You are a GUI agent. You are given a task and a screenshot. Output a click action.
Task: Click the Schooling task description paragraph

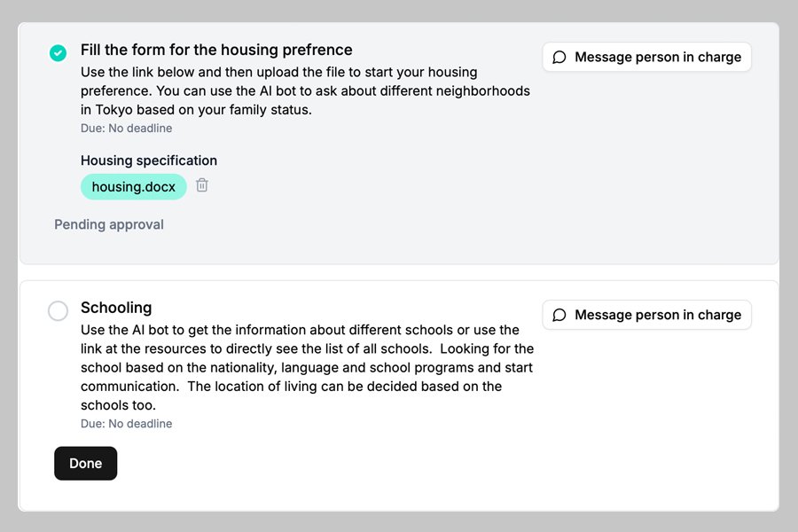pos(305,367)
